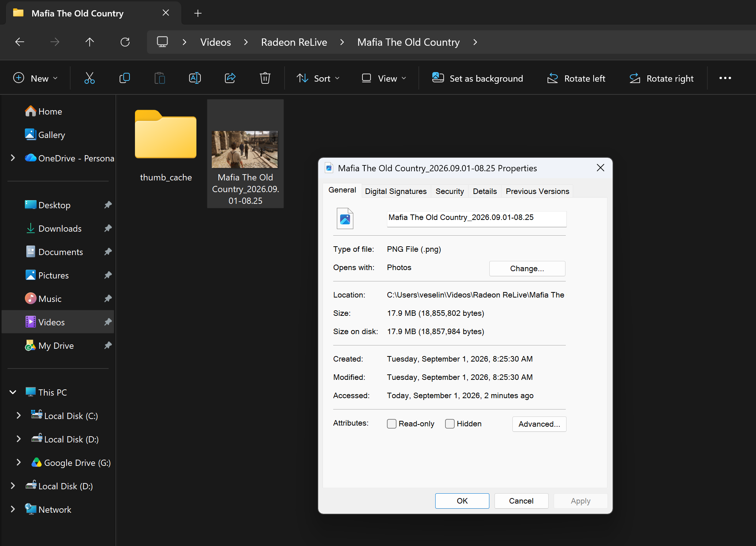This screenshot has width=756, height=546.
Task: Click the Paste clipboard icon
Action: click(160, 78)
